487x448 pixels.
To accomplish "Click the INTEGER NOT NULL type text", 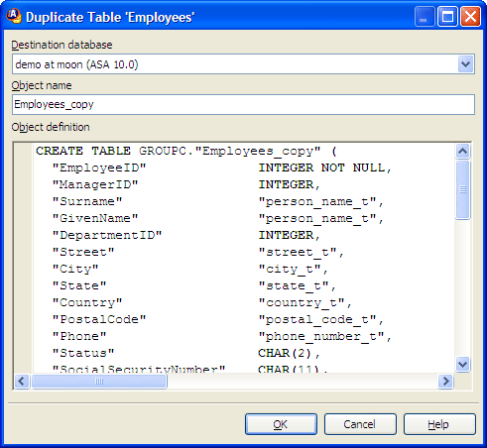I will click(321, 168).
